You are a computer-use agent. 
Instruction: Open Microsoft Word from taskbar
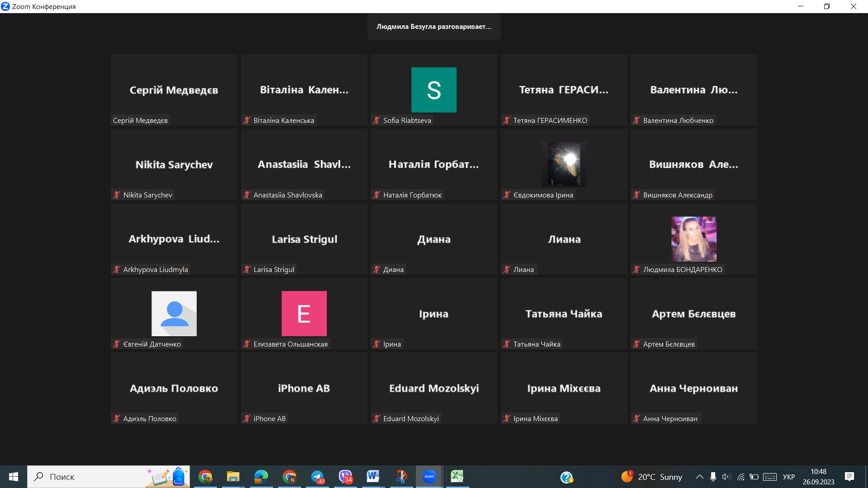(373, 477)
